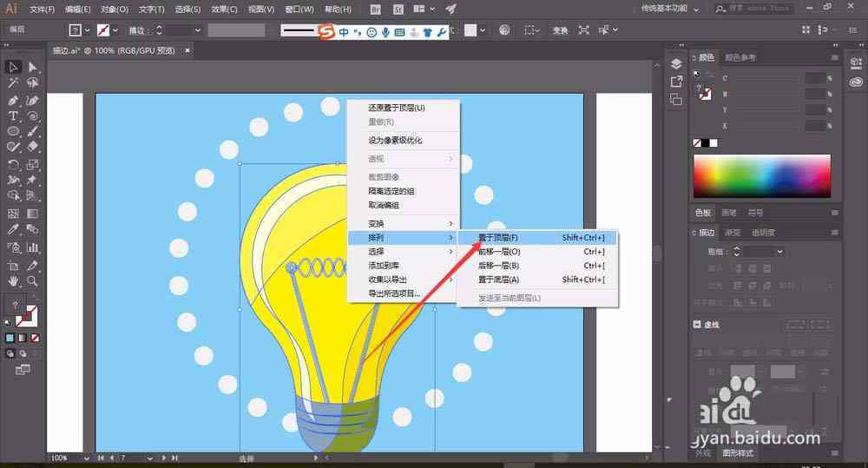Activate the Type tool

click(13, 116)
